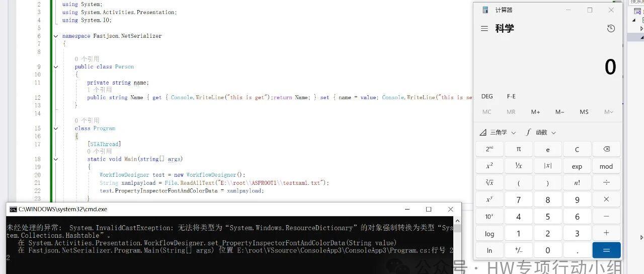Toggle F-E scientific notation
Image resolution: width=644 pixels, height=274 pixels.
click(511, 96)
